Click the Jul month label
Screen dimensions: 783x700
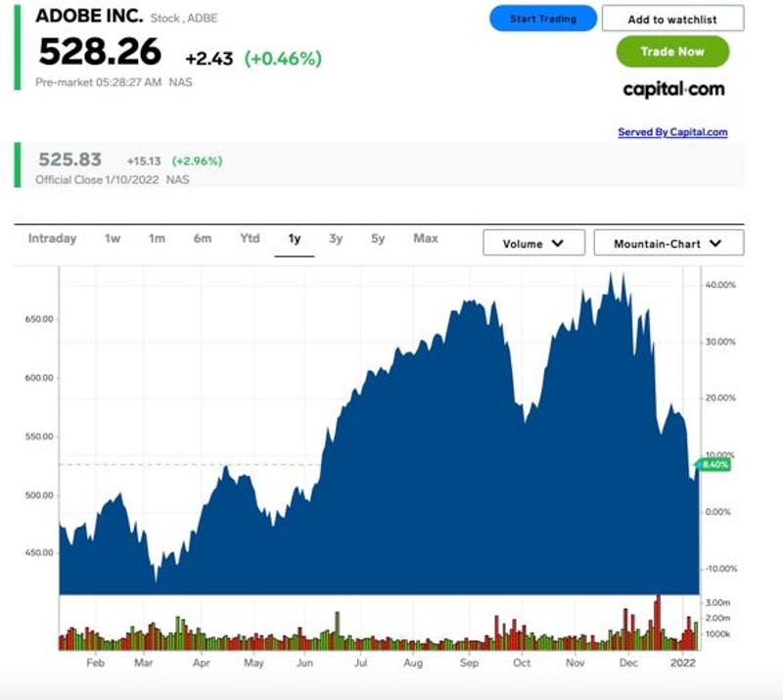coord(360,663)
